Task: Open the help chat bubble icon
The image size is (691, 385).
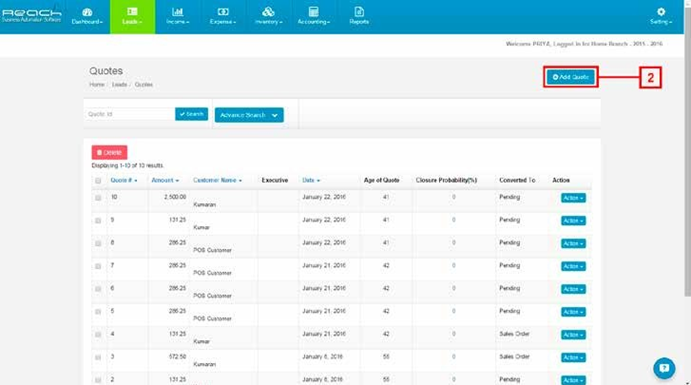Action: (664, 368)
